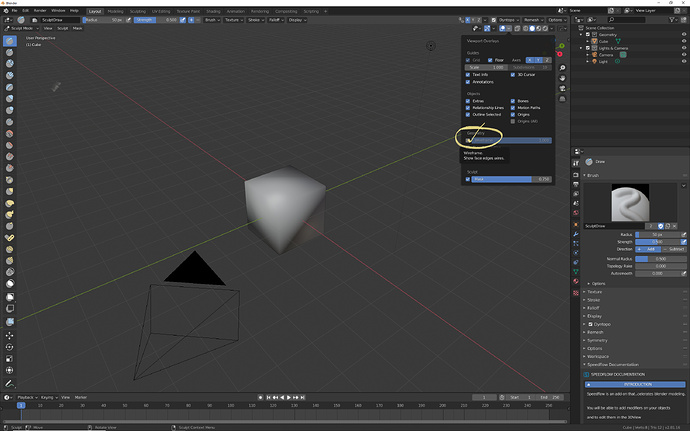Open the Sculpt Mode dropdown
Viewport: 690px width, 431px height.
[x=22, y=28]
